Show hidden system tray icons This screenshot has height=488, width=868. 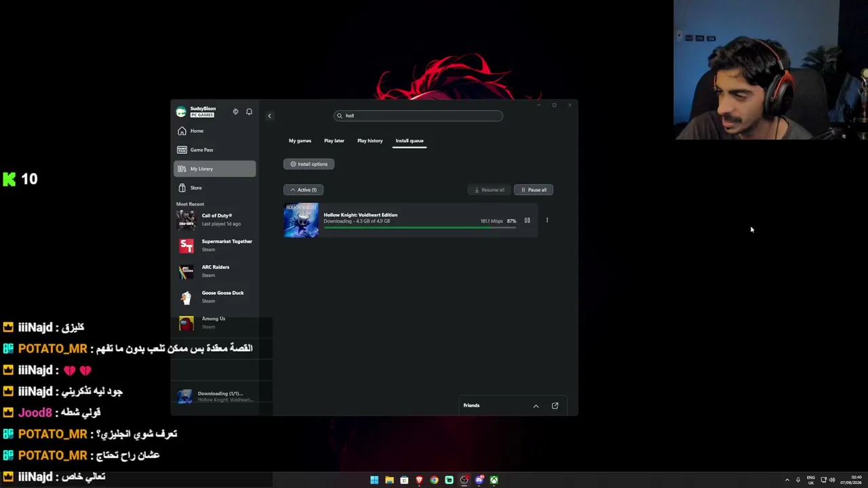[x=787, y=480]
